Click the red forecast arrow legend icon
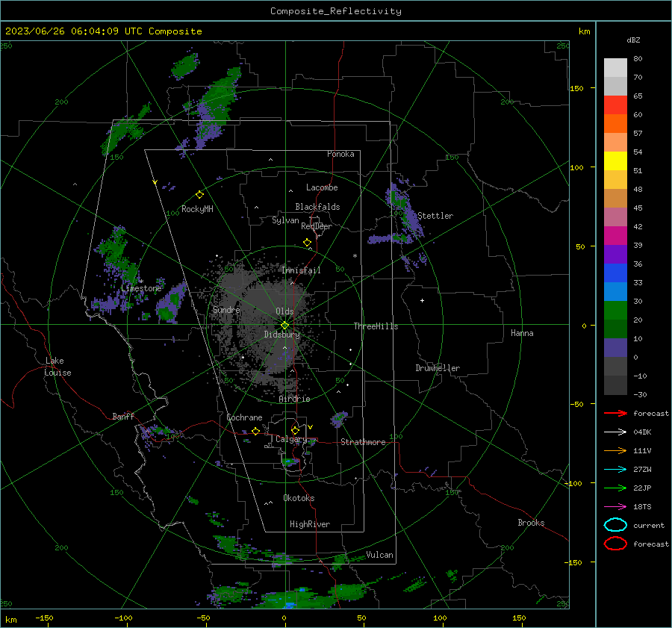The height and width of the screenshot is (628, 672). pos(615,413)
